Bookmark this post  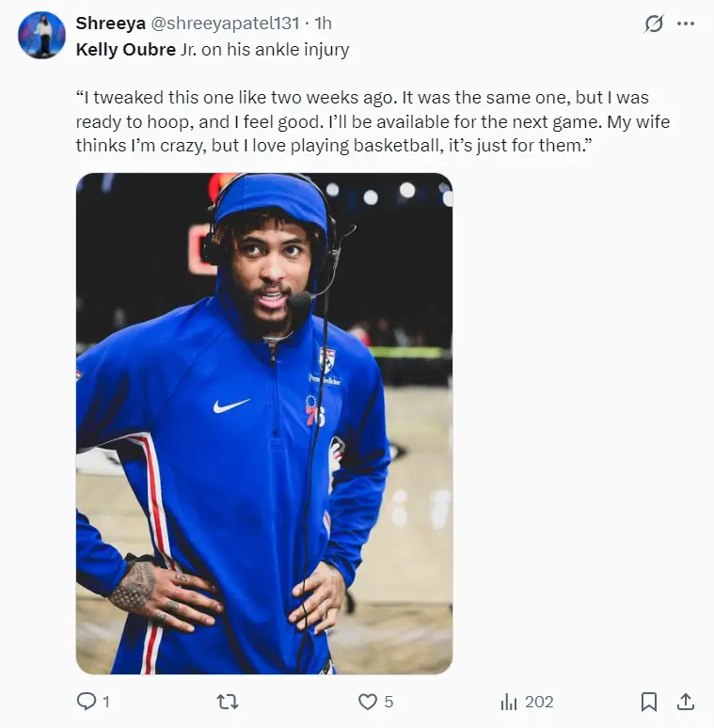pos(649,702)
